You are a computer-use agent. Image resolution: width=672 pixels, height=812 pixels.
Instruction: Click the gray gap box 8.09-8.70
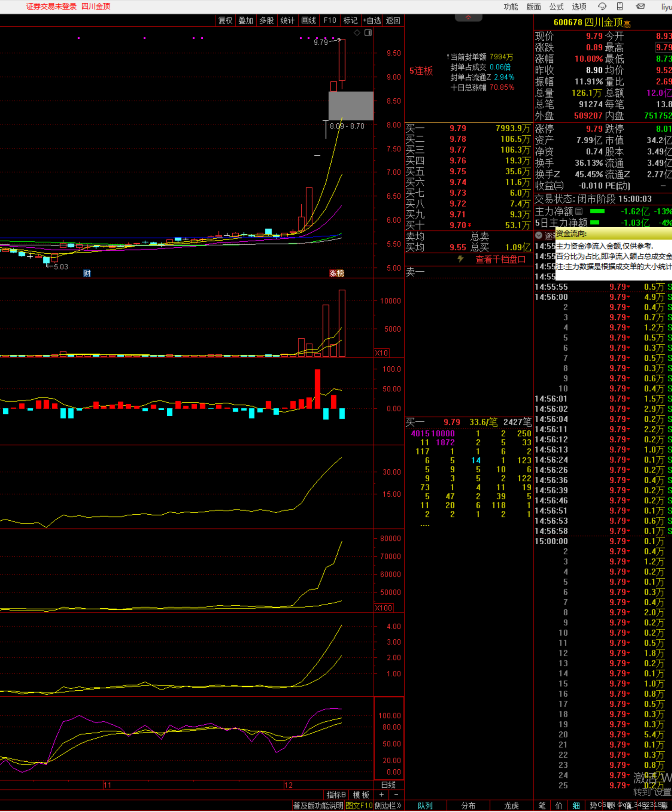tap(351, 106)
